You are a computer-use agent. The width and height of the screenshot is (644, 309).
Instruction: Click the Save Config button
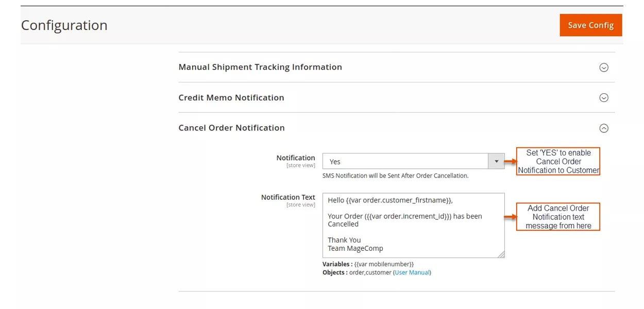click(590, 25)
